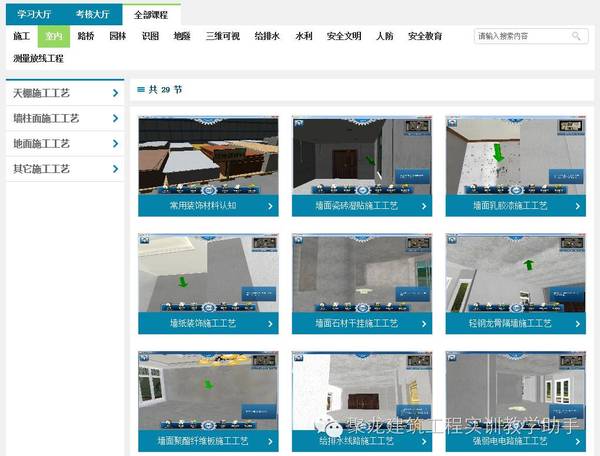Expand the 墙柱面施工工艺 sidebar category

116,118
